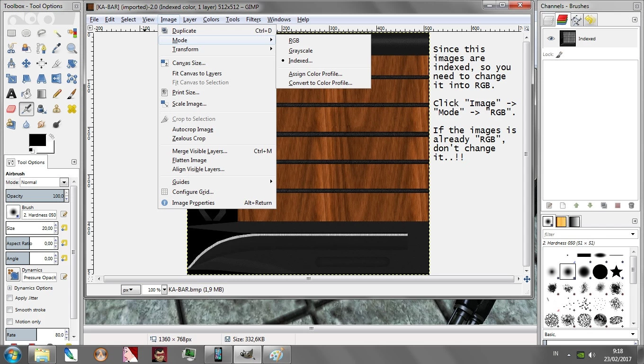Expand the Dynamics Options section

point(9,288)
